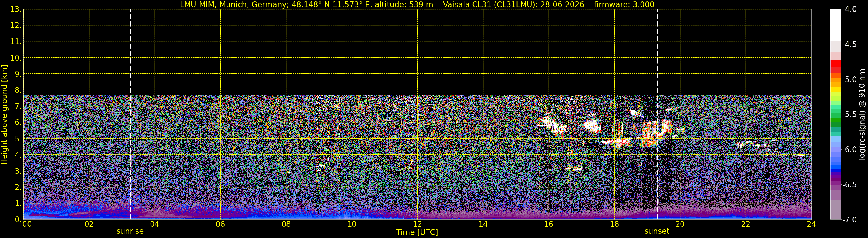Screen dimensions: 868x238
Task: Click the log(rc-signal) @ 910 nm label
Action: pyautogui.click(x=862, y=114)
